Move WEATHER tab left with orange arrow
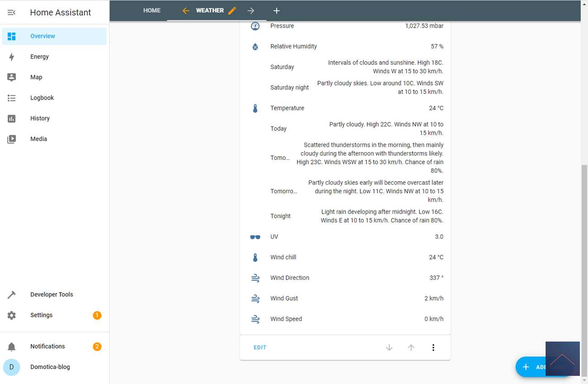The width and height of the screenshot is (588, 384). (x=185, y=10)
